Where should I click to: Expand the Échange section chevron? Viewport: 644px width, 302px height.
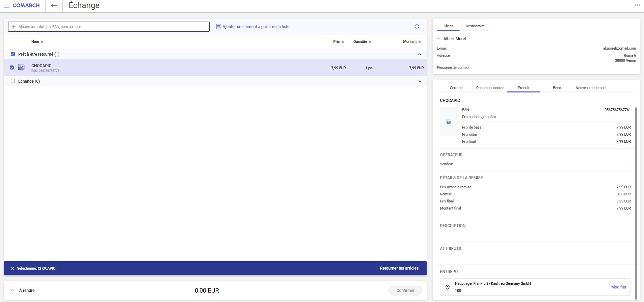(x=420, y=81)
